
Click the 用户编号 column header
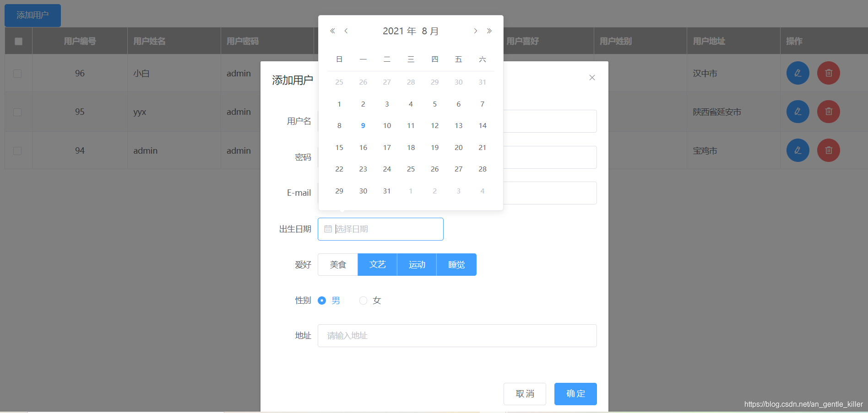80,41
